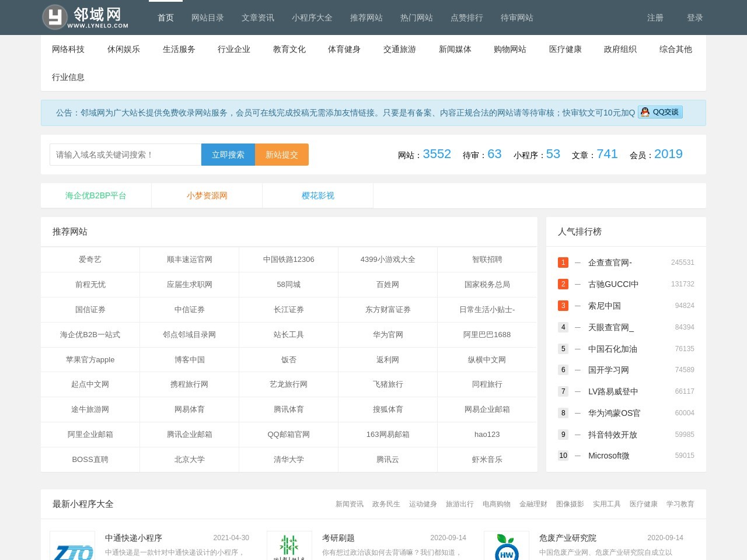This screenshot has width=747, height=560.
Task: Click the 立即搜索 search button
Action: pyautogui.click(x=228, y=155)
